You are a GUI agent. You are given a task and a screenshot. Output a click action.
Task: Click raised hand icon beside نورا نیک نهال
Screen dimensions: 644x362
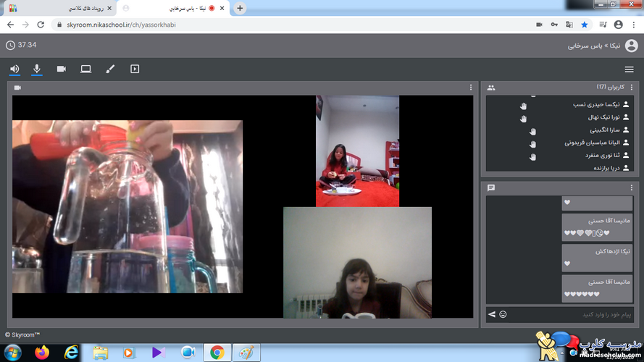click(x=523, y=119)
